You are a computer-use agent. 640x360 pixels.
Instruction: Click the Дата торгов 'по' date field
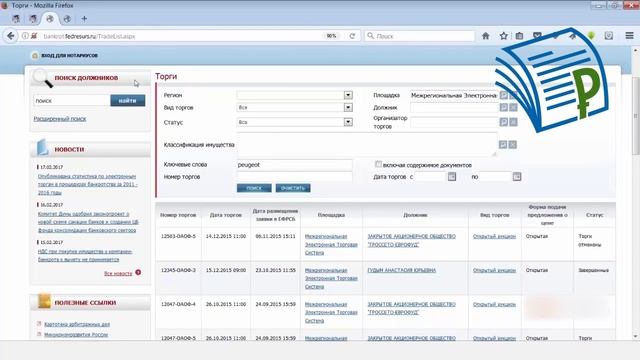pos(495,177)
